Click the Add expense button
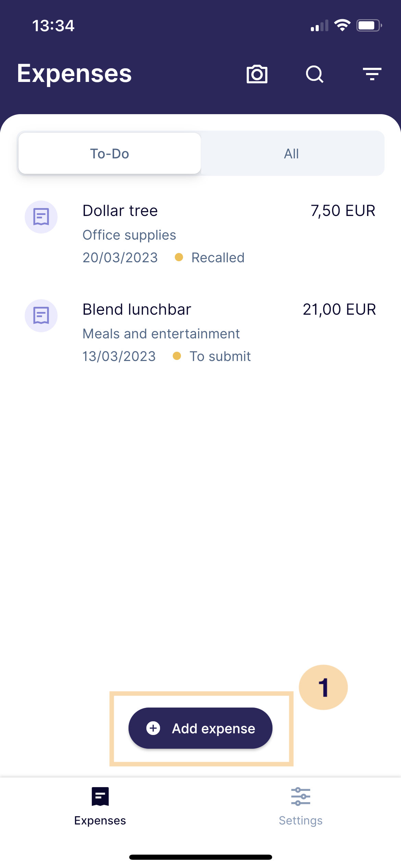Image resolution: width=401 pixels, height=868 pixels. click(x=200, y=728)
